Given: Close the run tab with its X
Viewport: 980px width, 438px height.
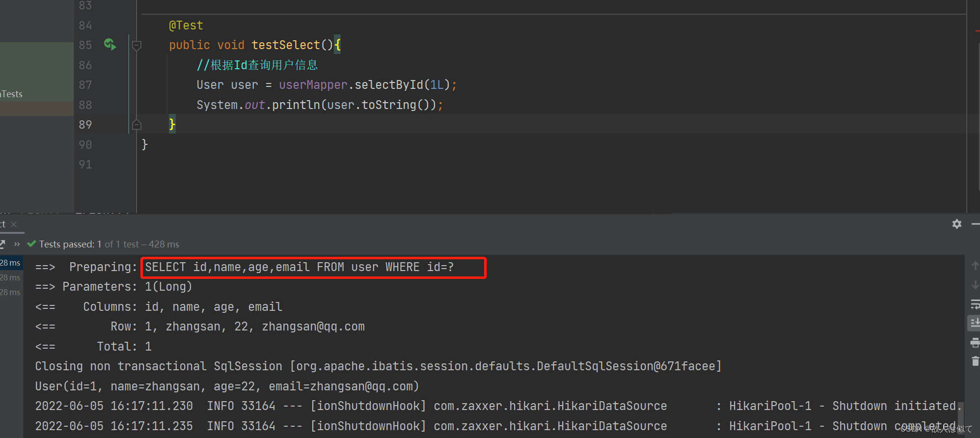Looking at the screenshot, I should (x=14, y=224).
